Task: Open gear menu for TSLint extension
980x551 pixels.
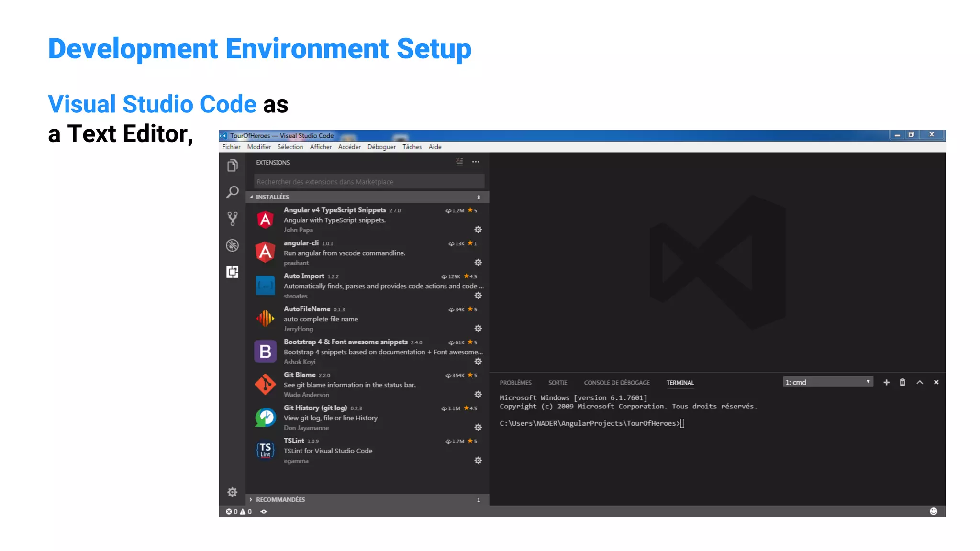Action: (478, 461)
